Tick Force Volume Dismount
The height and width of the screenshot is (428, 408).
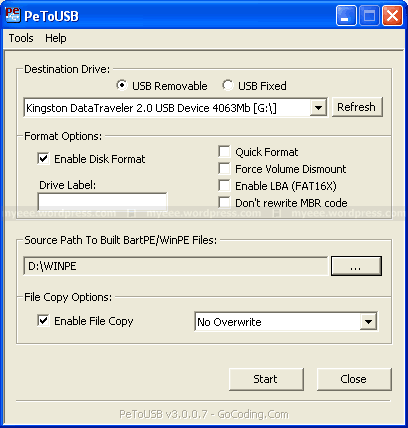coord(224,169)
